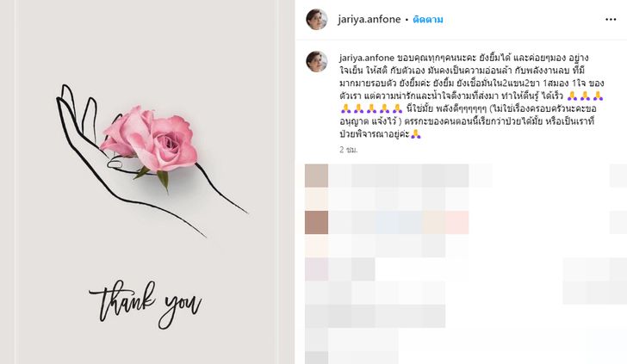Click the "2 ชม." post timestamp
The image size is (627, 364).
(x=348, y=150)
